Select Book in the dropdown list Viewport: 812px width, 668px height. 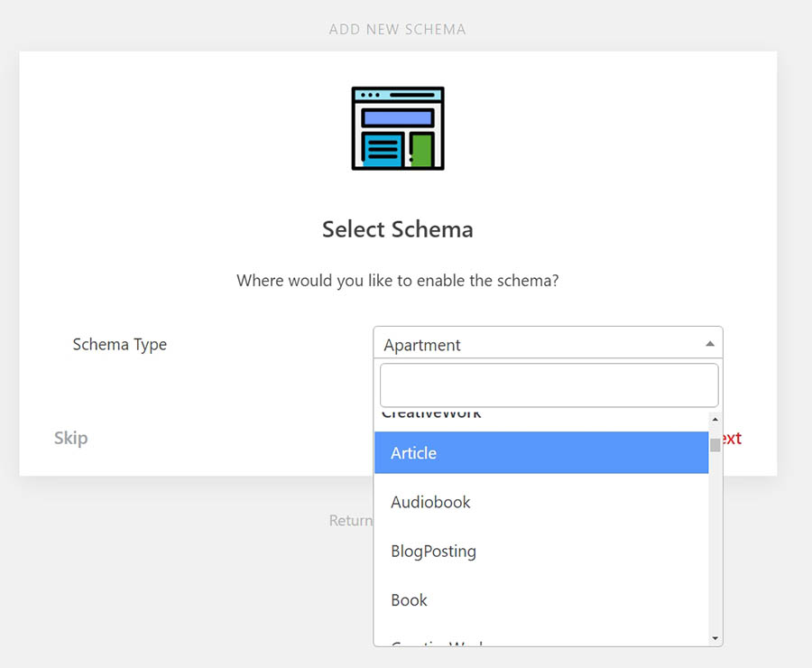point(540,600)
